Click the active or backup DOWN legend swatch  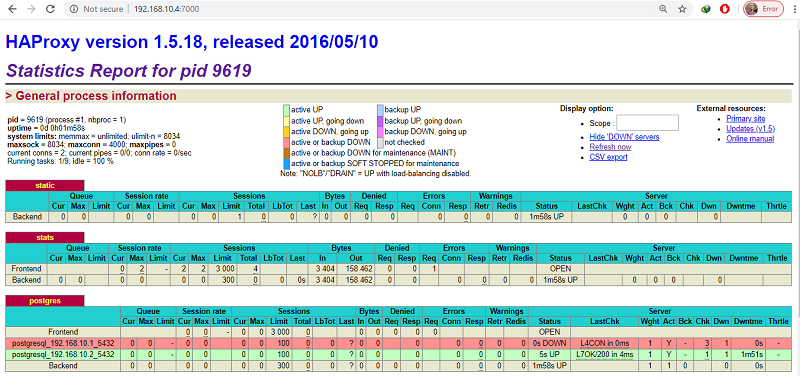tap(286, 142)
